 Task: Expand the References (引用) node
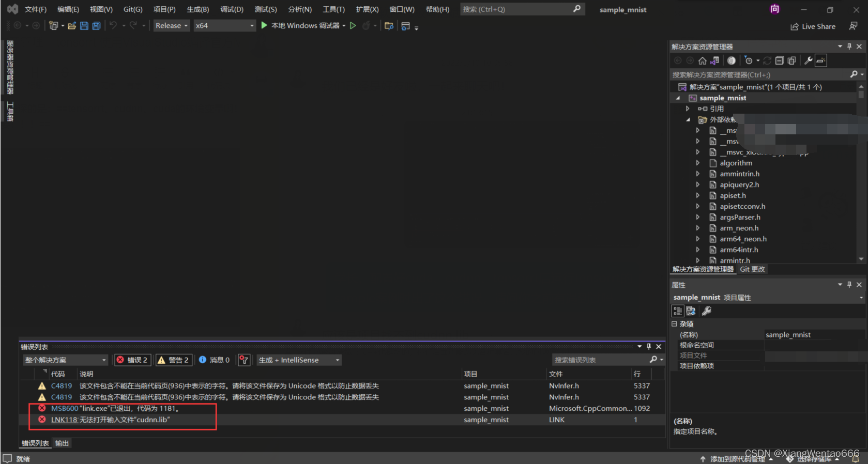coord(688,109)
